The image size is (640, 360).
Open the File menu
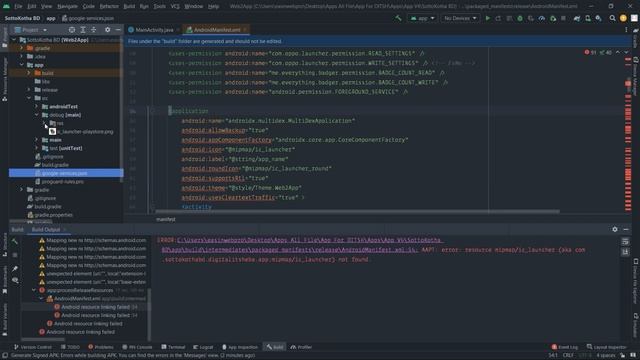(18, 7)
